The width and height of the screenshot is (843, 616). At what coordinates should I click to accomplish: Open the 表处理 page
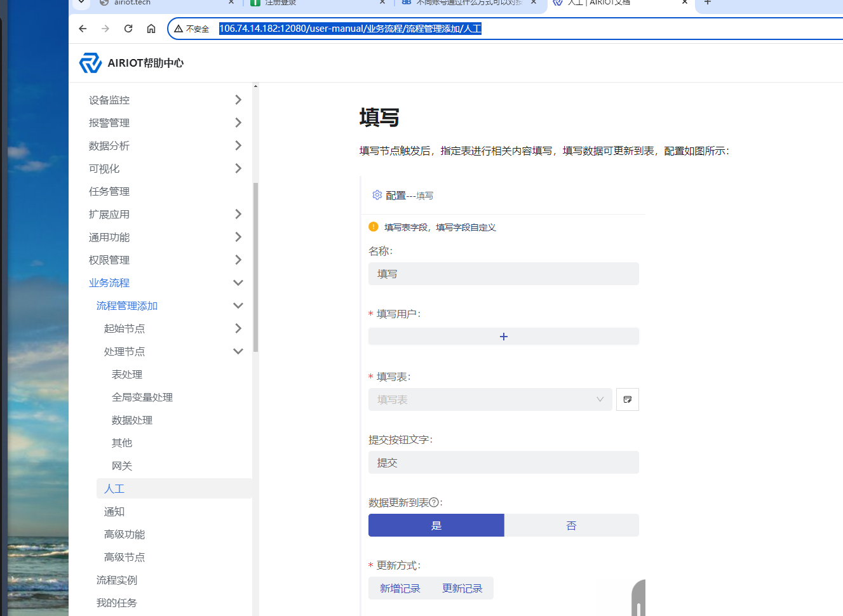127,374
